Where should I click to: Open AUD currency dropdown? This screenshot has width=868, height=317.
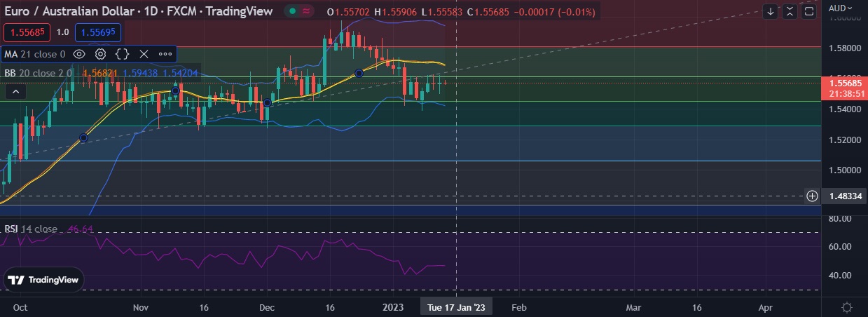pos(841,8)
